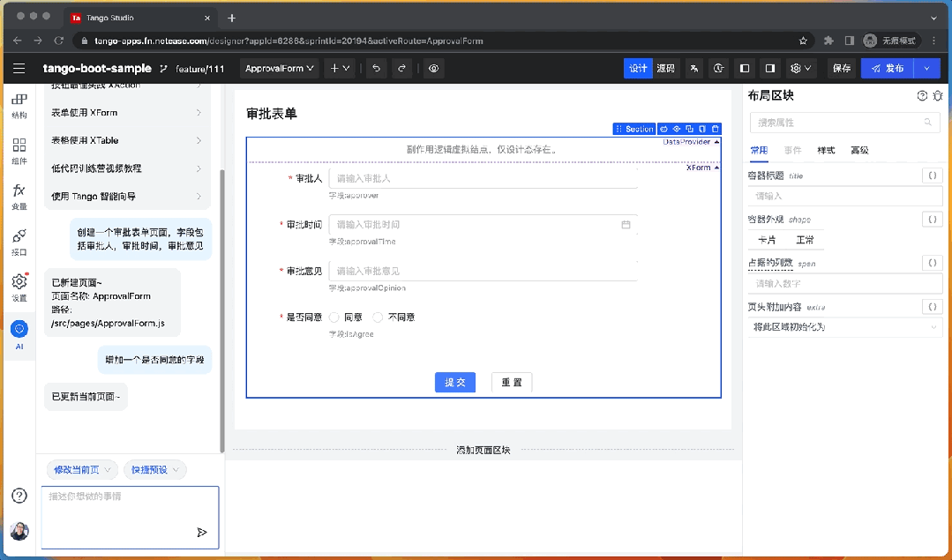Screen dimensions: 952x560
Task: Open the hamburger menu in app header
Action: 19,69
